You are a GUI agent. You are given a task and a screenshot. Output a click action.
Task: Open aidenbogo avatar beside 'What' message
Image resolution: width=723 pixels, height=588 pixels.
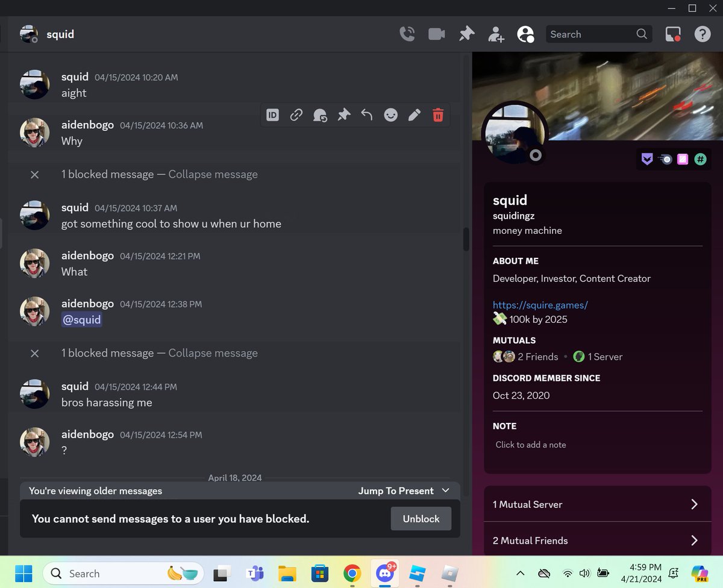coord(34,263)
